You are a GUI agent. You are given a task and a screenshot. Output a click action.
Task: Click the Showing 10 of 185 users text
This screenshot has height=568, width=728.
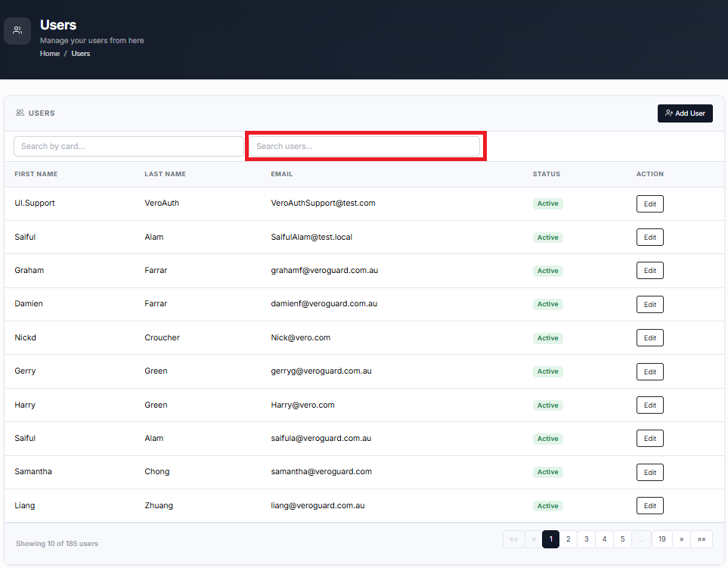[x=57, y=543]
